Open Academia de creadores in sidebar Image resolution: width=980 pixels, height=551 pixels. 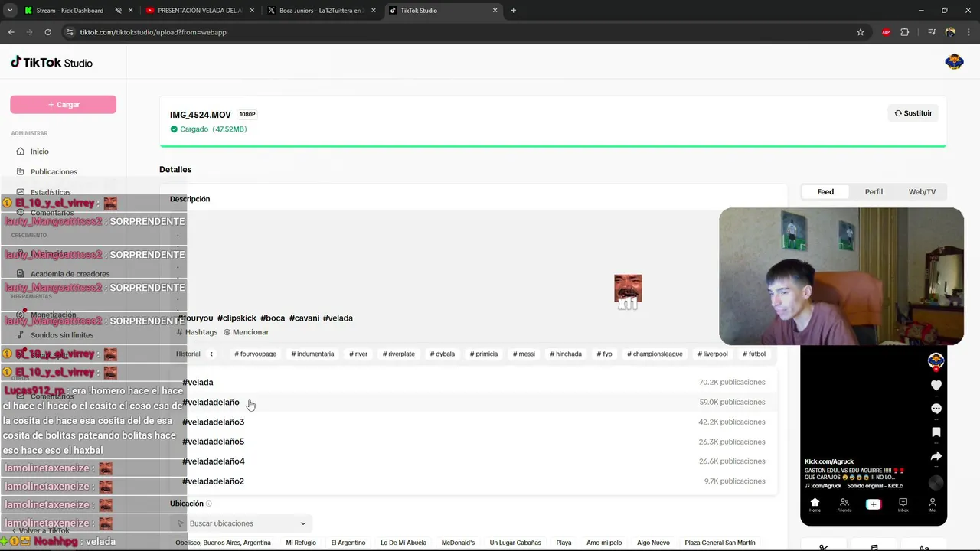[x=70, y=274]
